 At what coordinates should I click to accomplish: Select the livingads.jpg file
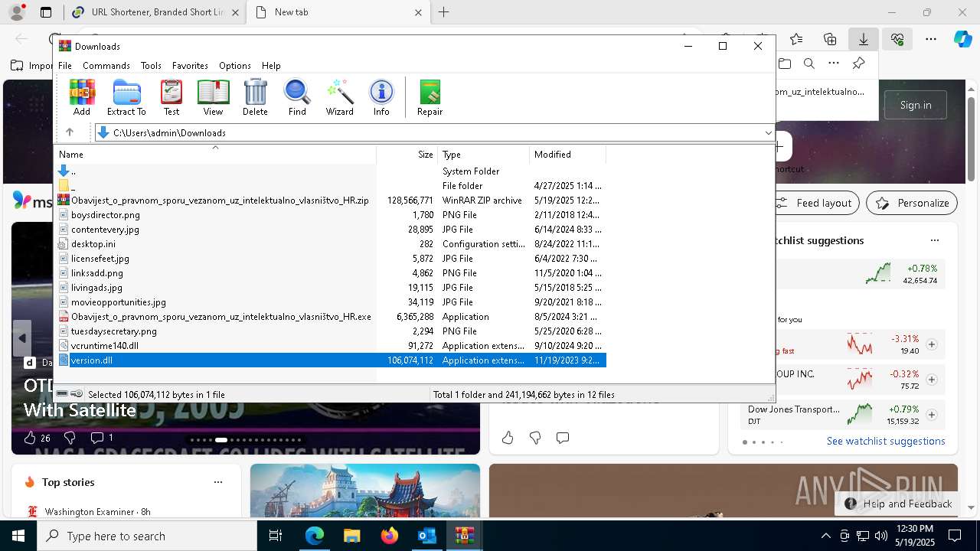(331, 288)
